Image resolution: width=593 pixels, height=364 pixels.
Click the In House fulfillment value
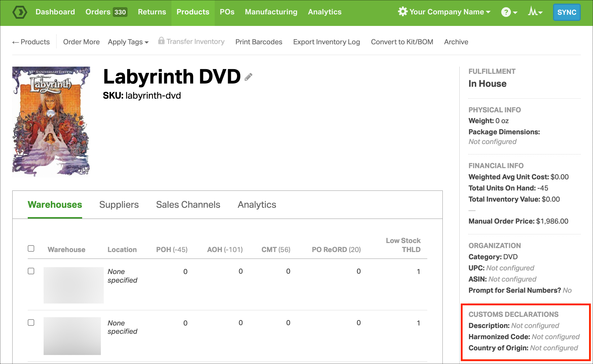point(487,84)
